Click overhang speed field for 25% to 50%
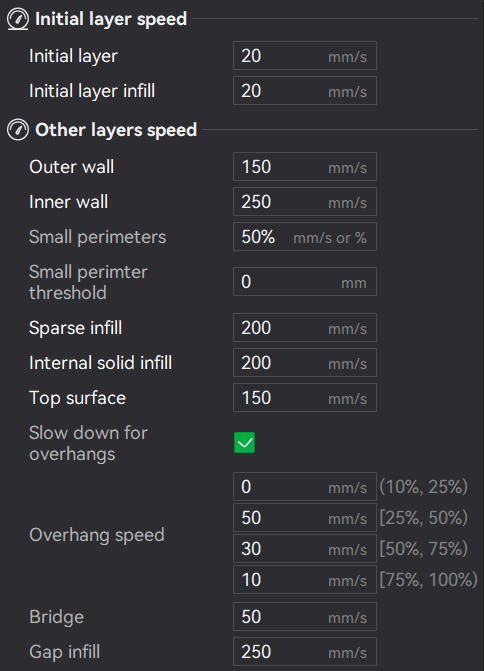Screen dimensions: 484x671 tap(305, 518)
